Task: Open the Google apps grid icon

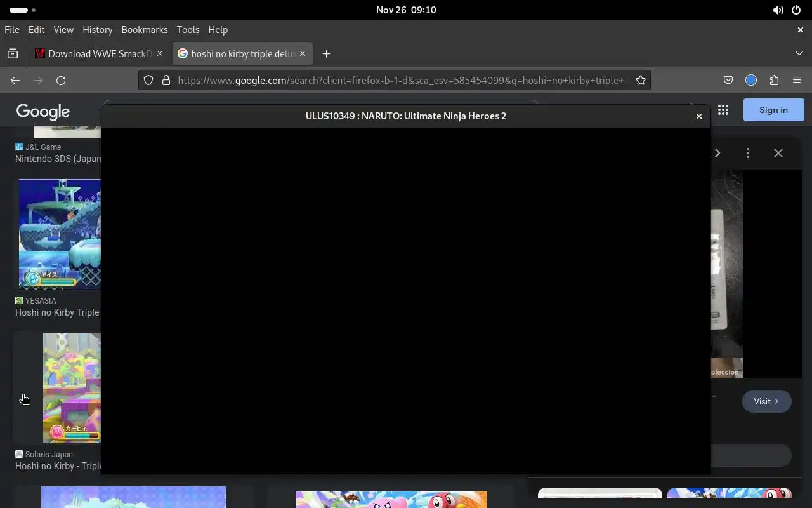Action: point(723,110)
